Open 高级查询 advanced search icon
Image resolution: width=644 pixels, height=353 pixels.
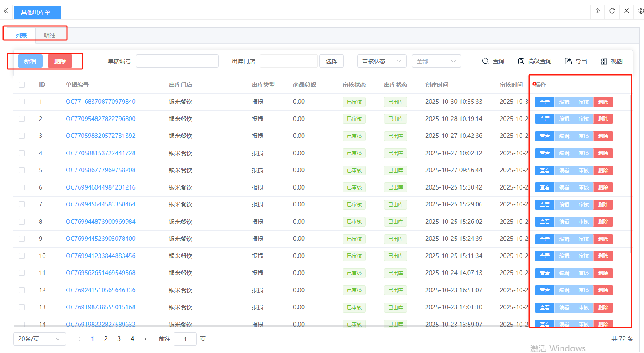[521, 61]
